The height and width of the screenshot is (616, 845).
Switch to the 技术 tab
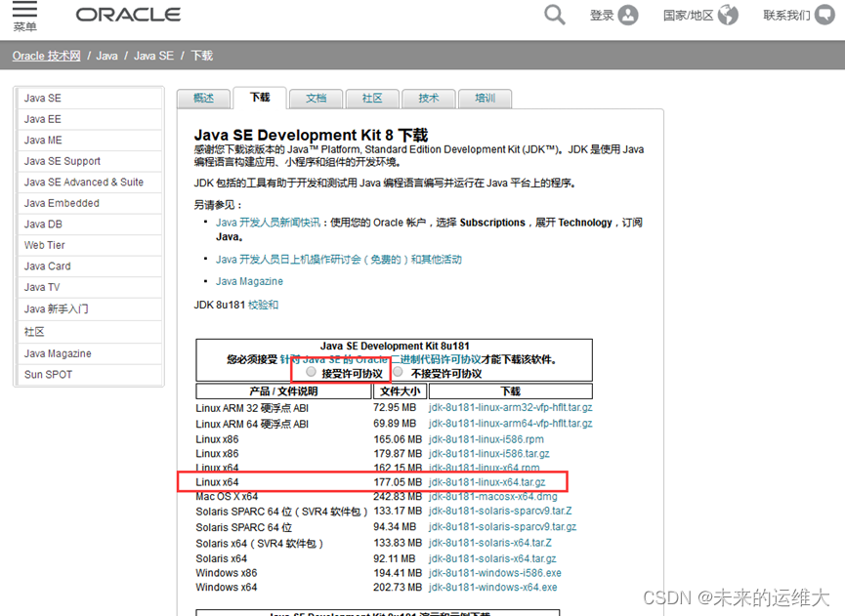[429, 99]
